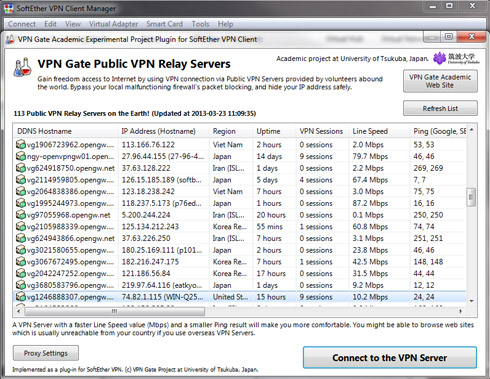Click the Refresh List button
This screenshot has width=490, height=379.
(440, 108)
